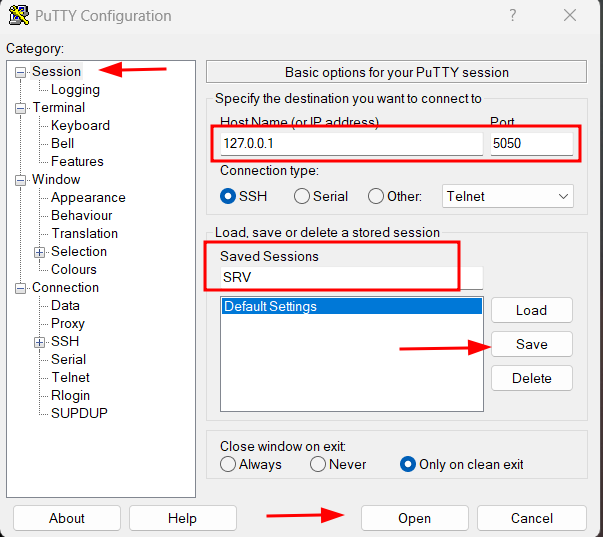Screen dimensions: 603x537
Task: Open Terminal category
Action: [58, 107]
